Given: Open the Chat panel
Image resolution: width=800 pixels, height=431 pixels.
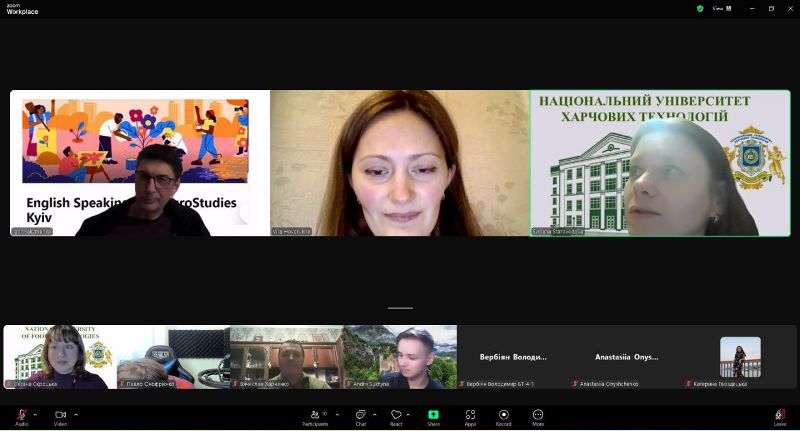Looking at the screenshot, I should (x=361, y=417).
